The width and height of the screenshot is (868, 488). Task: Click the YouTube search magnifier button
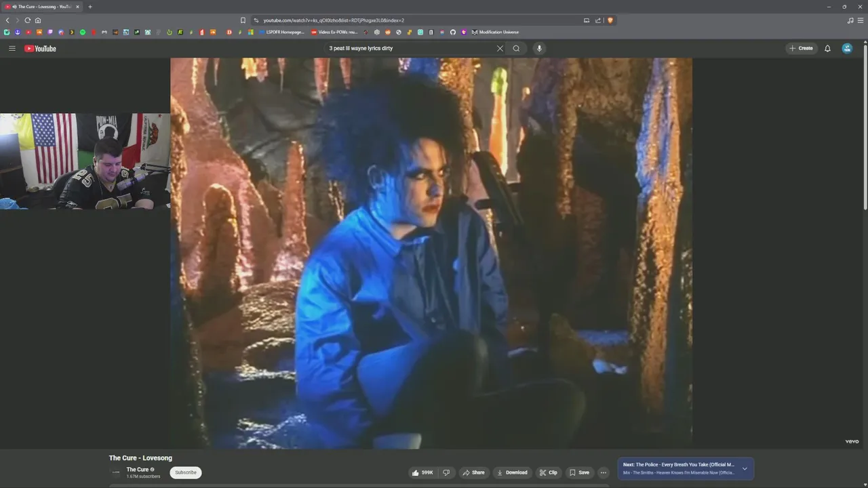516,48
